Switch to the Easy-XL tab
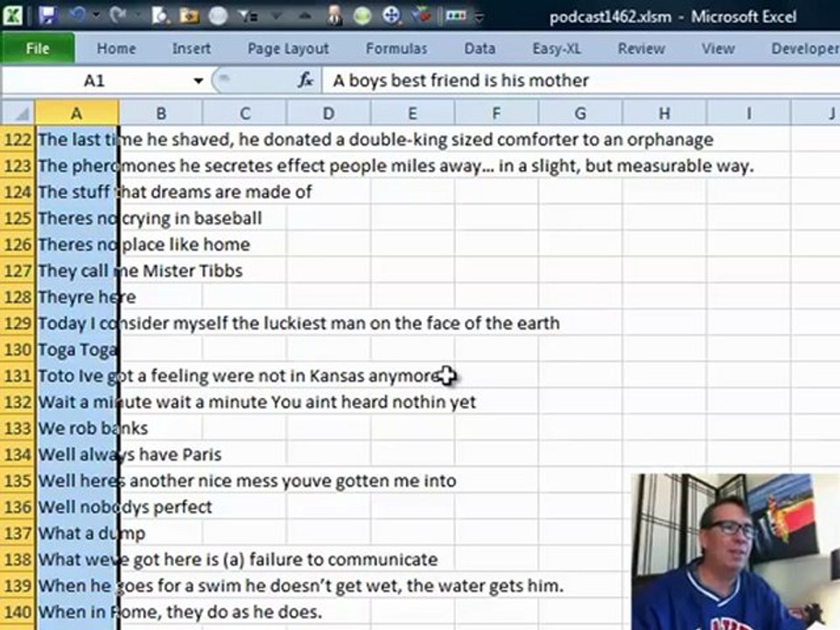This screenshot has width=840, height=630. [556, 49]
